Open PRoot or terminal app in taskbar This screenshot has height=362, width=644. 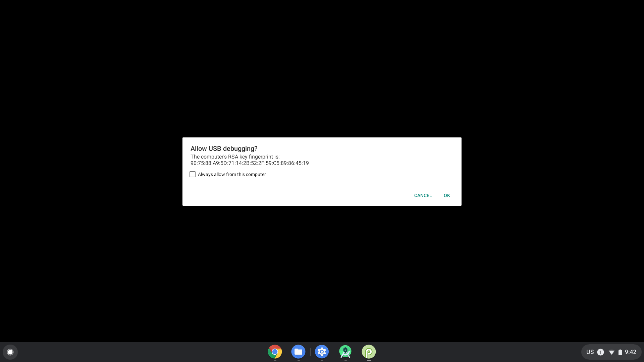pyautogui.click(x=368, y=352)
